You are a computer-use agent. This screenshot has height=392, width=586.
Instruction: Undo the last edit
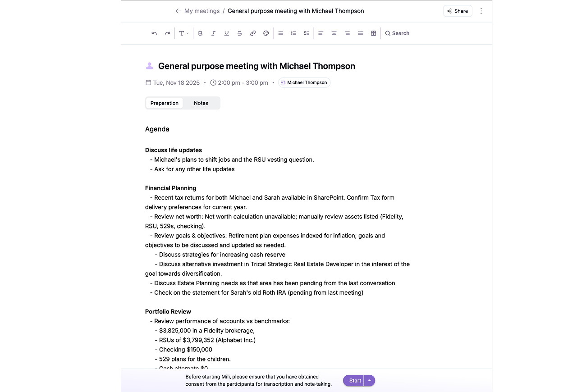point(154,33)
